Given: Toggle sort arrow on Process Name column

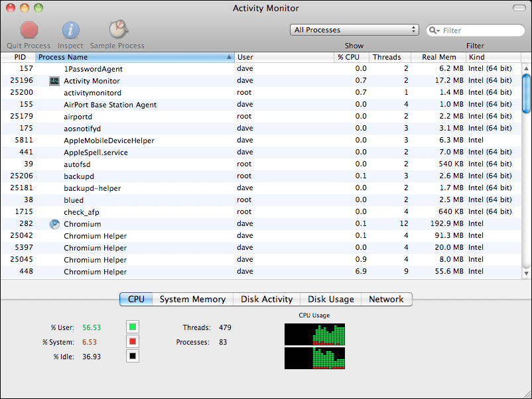Looking at the screenshot, I should click(x=229, y=57).
